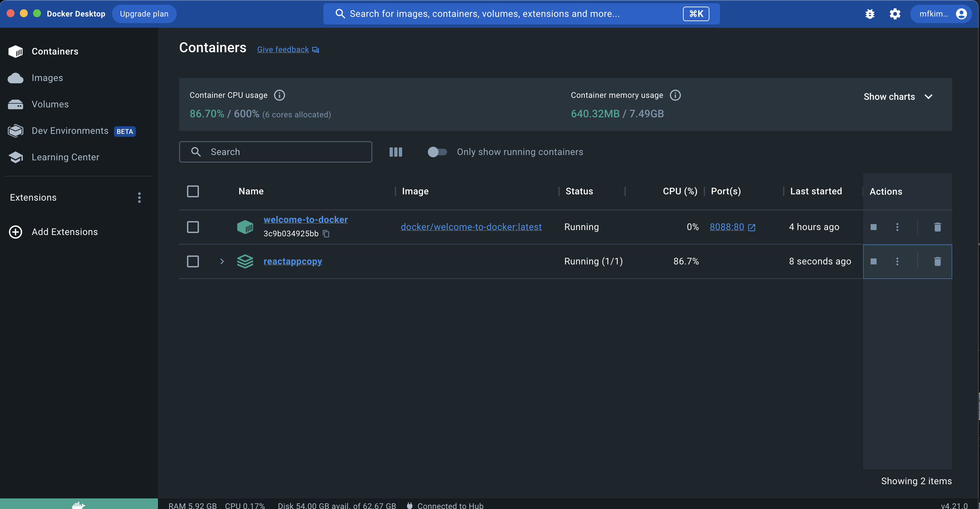Delete the reactappcopy container with trash icon
Image resolution: width=980 pixels, height=509 pixels.
click(x=937, y=261)
